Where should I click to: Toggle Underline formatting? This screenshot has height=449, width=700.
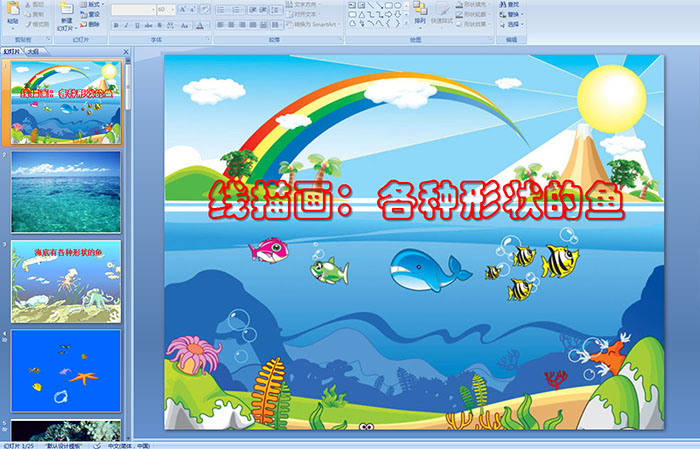[137, 25]
